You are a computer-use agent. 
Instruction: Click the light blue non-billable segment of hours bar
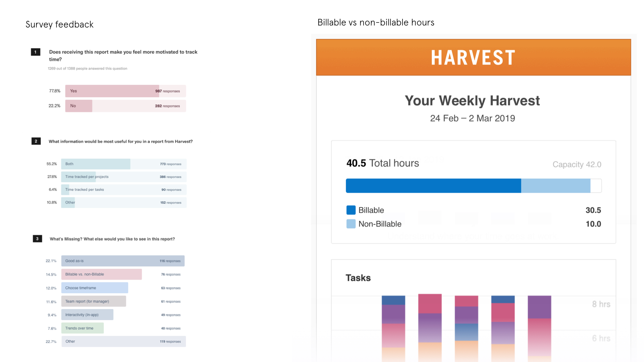coord(556,186)
